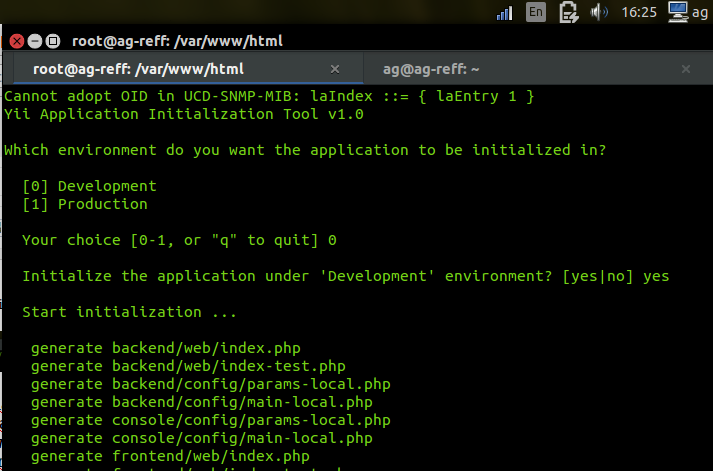Screen dimensions: 713x471
Task: Click the 'generate frontend/web/index.php' line
Action: [x=171, y=456]
